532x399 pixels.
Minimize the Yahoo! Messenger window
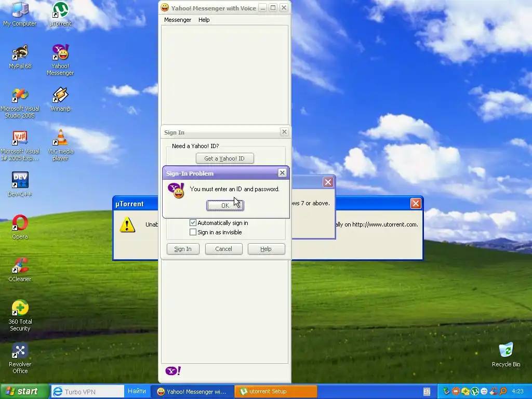coord(262,7)
